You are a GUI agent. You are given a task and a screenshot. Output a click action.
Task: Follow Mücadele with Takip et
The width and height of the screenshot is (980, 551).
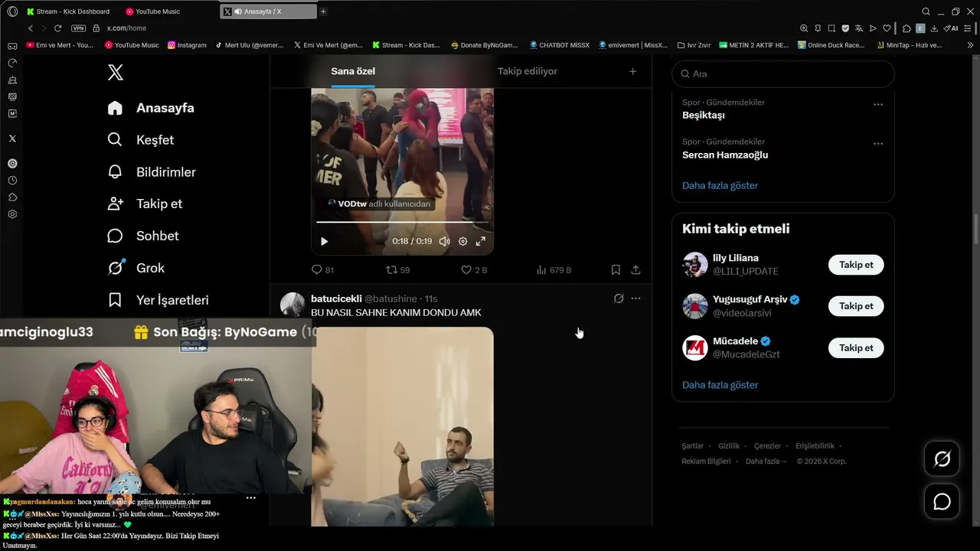(x=856, y=348)
